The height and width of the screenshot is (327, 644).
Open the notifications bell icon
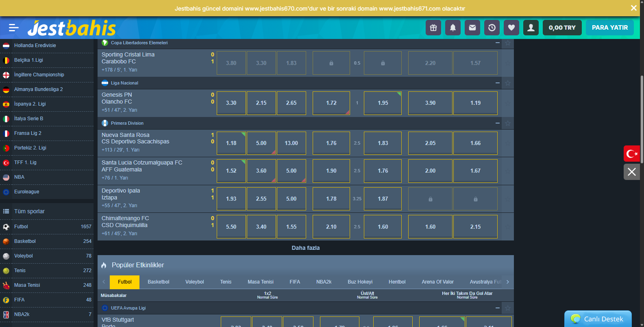click(453, 28)
